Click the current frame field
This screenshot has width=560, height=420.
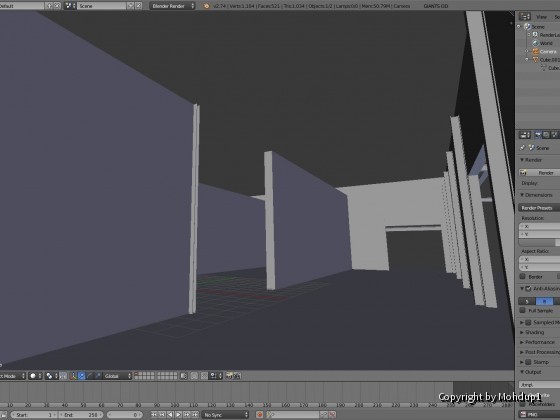coord(124,415)
